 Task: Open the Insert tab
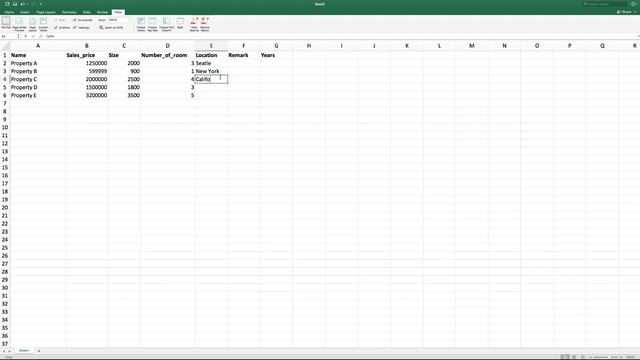pos(25,12)
